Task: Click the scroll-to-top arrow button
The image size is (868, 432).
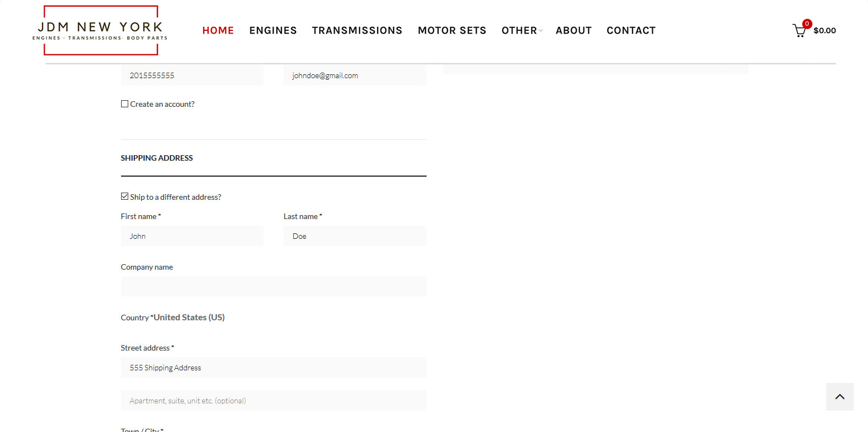Action: click(839, 397)
